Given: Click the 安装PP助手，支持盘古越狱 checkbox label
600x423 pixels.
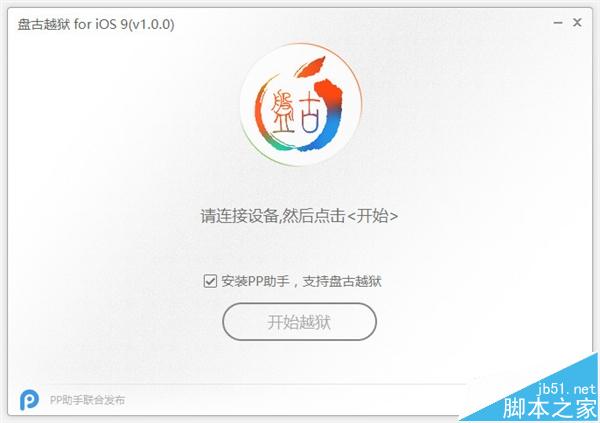Looking at the screenshot, I should (x=301, y=281).
